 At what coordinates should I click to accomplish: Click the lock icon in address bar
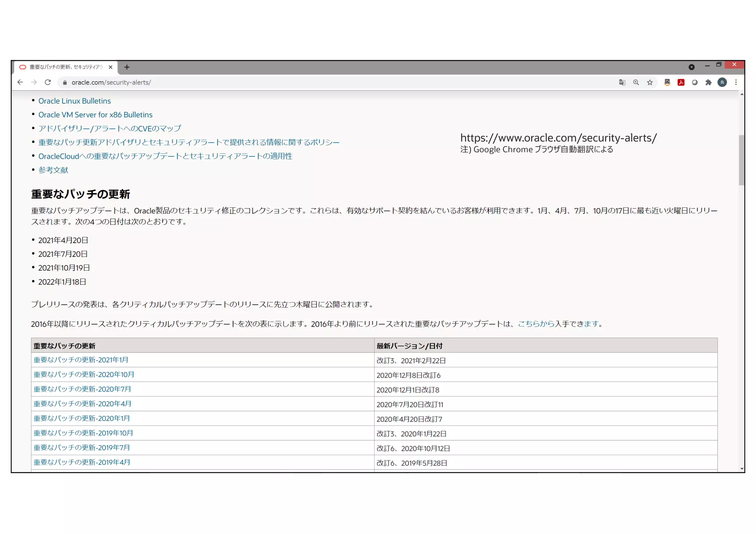pos(65,82)
